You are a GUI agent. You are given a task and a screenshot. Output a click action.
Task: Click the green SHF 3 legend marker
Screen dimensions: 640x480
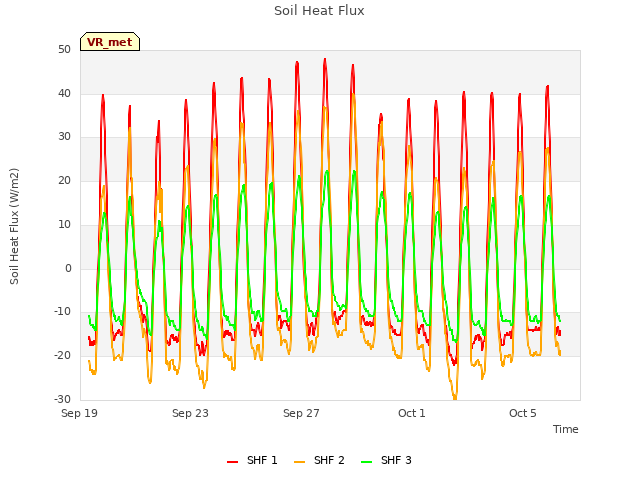point(367,462)
